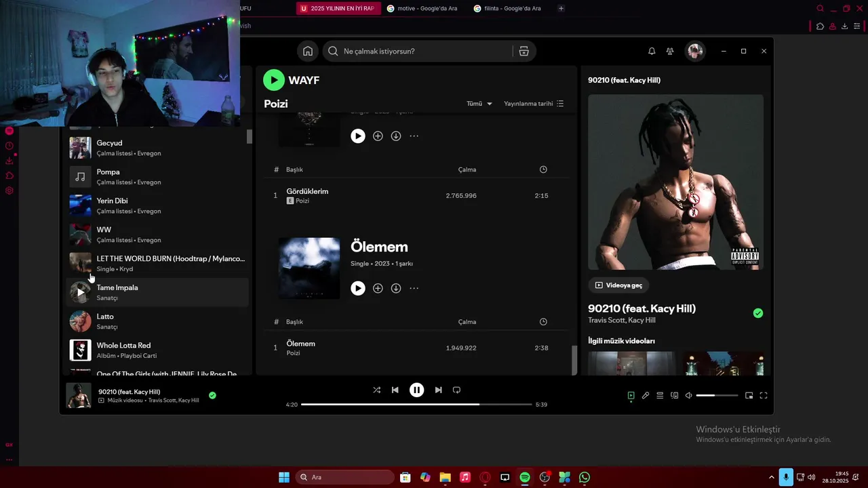Play the Ölemem single
Screen dimensions: 868x488
(358, 288)
